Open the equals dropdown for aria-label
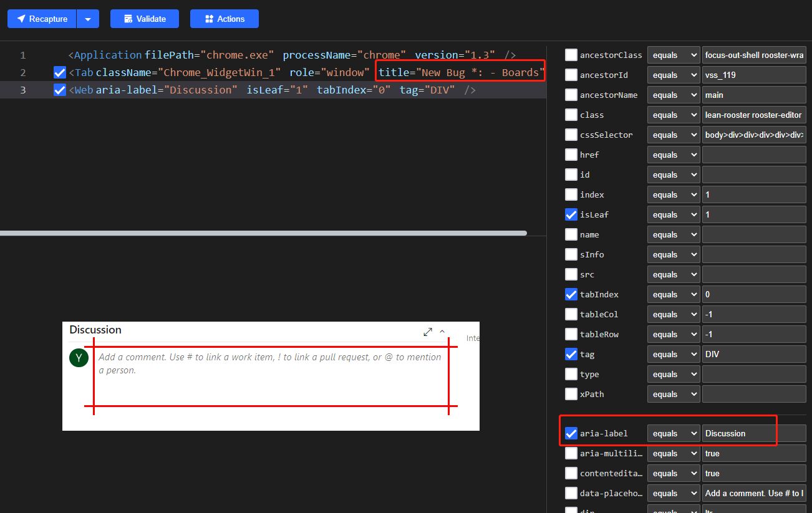 point(674,433)
